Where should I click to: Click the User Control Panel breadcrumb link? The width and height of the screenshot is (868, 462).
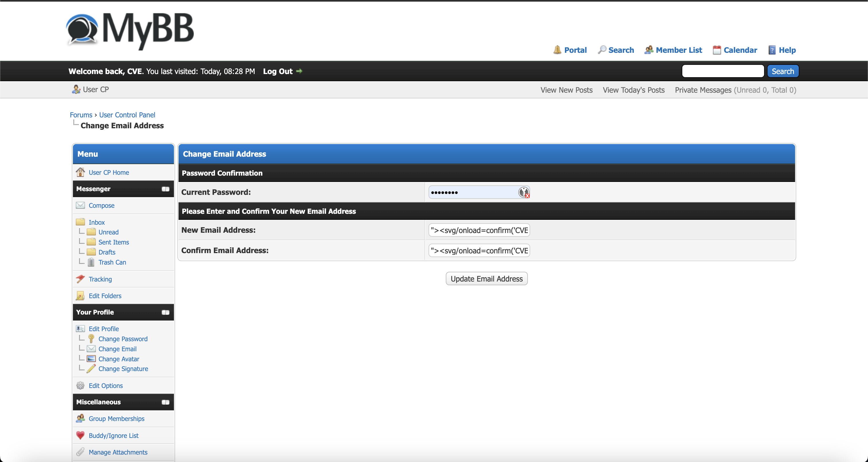tap(127, 115)
